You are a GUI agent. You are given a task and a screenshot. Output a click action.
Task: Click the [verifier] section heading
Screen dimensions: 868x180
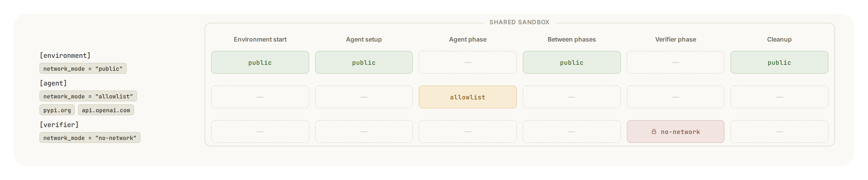pyautogui.click(x=59, y=125)
